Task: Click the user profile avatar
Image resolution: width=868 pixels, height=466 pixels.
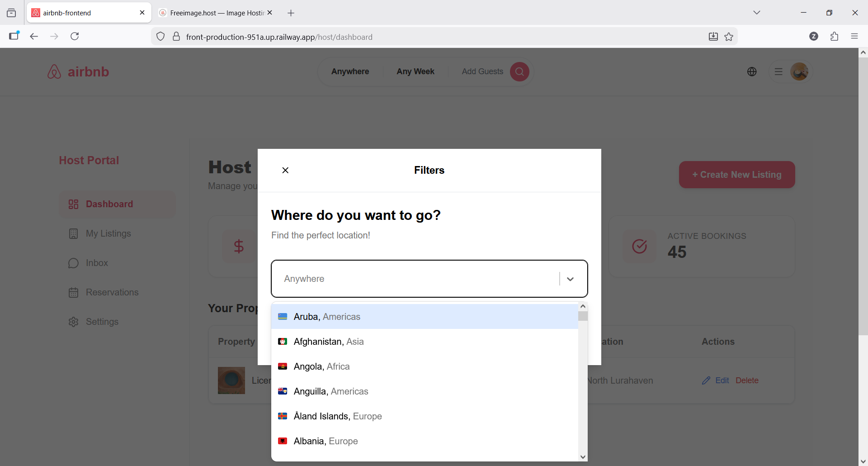Action: pos(799,71)
